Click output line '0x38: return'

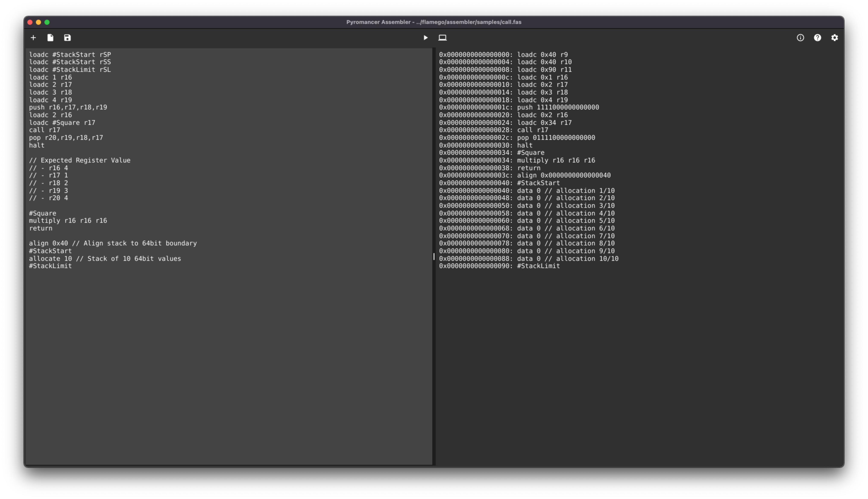(x=490, y=168)
